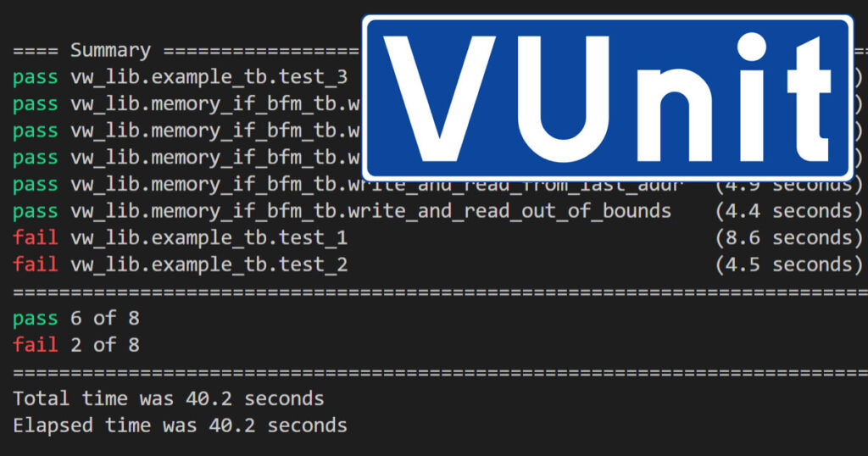The width and height of the screenshot is (868, 456).
Task: Click the red fail label next to test_1
Action: (36, 238)
